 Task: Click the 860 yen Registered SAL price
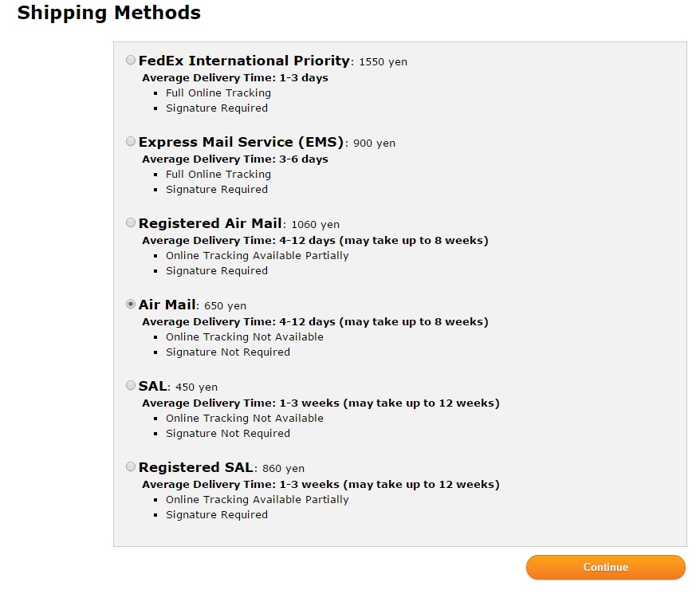(x=284, y=469)
